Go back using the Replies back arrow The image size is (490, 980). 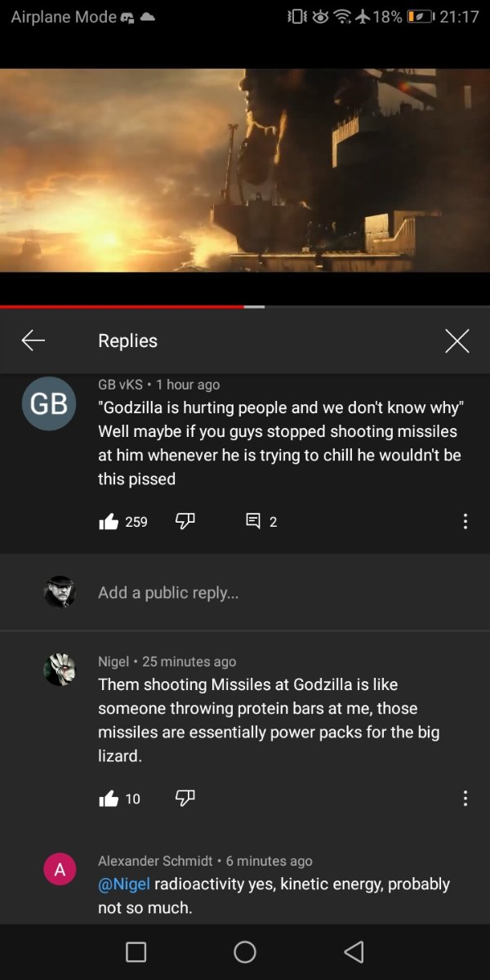point(33,341)
